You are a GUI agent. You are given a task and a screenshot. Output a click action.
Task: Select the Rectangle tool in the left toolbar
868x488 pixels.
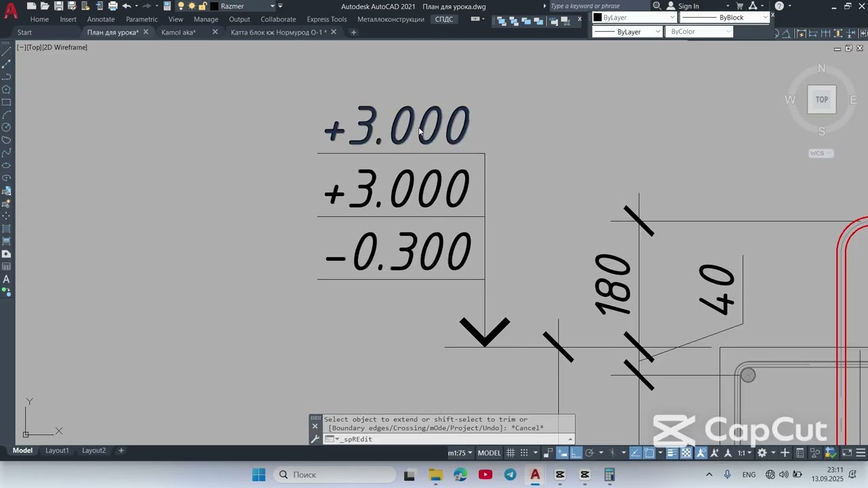6,102
